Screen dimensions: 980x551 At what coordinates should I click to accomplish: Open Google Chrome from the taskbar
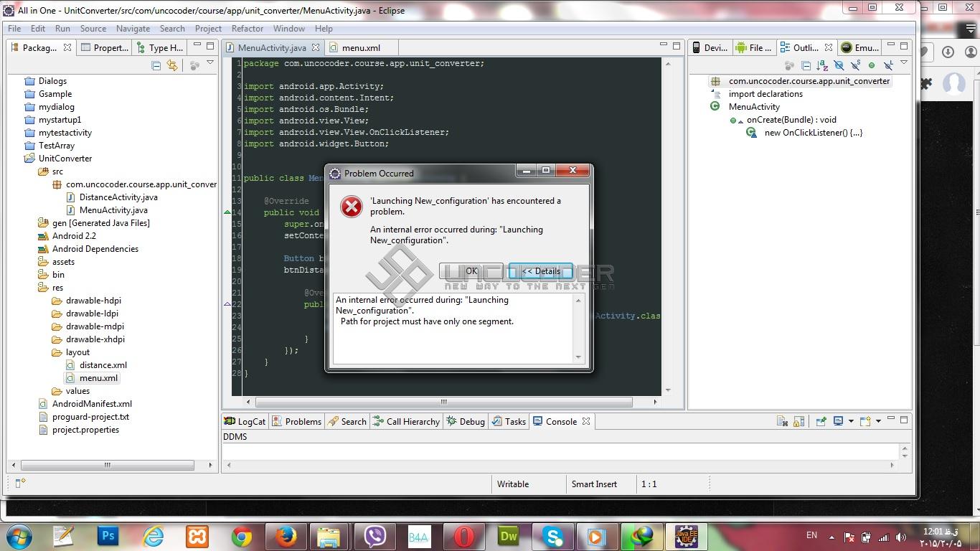point(242,536)
